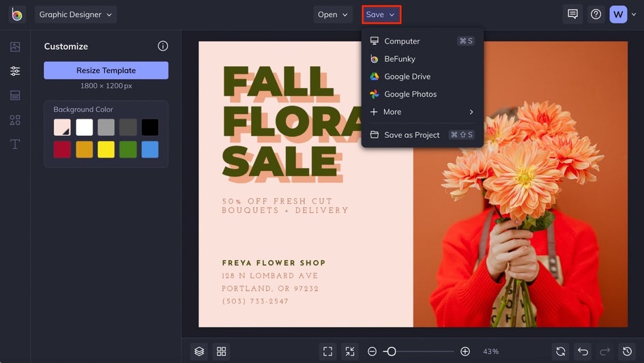The width and height of the screenshot is (644, 363).
Task: Open the Help question mark icon
Action: pos(596,14)
